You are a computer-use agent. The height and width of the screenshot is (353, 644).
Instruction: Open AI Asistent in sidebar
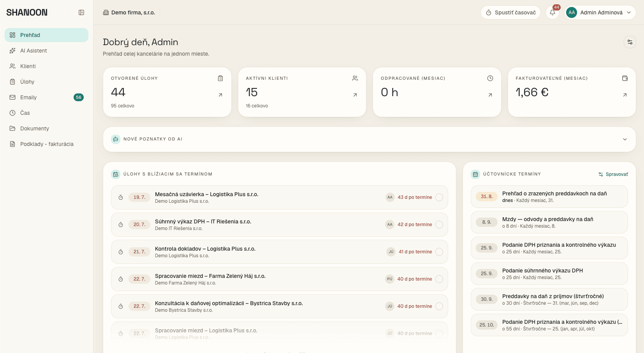pyautogui.click(x=46, y=51)
